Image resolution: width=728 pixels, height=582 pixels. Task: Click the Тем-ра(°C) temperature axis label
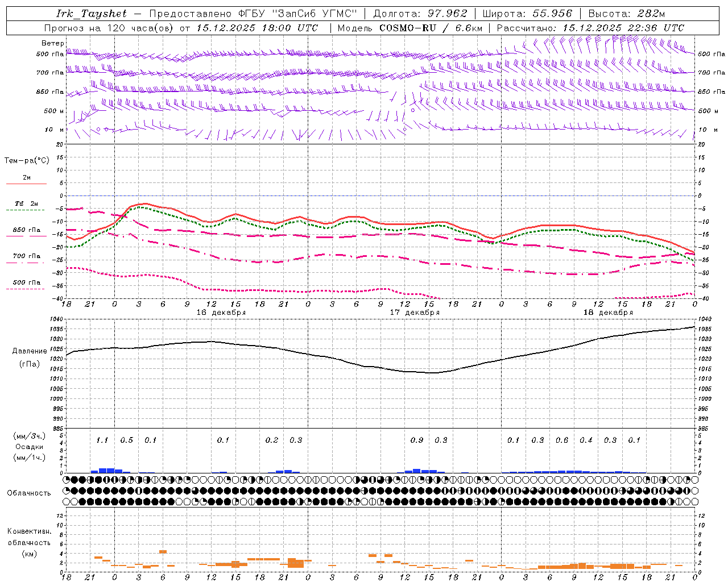[x=27, y=161]
